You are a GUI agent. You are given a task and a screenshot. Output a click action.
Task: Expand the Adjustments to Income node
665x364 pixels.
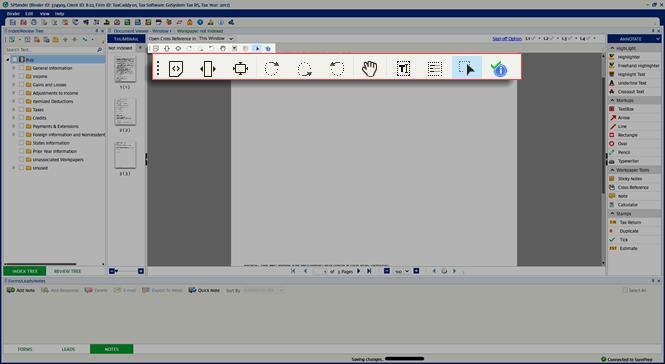pyautogui.click(x=14, y=93)
